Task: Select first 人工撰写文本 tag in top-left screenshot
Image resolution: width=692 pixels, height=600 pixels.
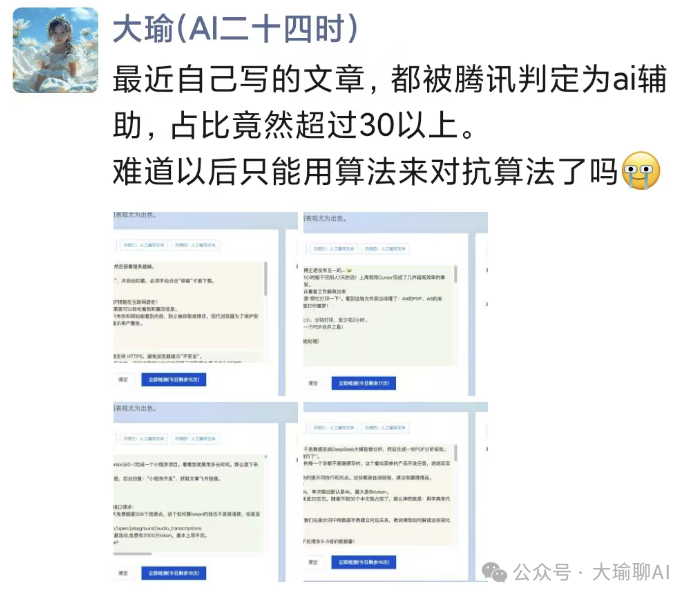Action: click(144, 245)
